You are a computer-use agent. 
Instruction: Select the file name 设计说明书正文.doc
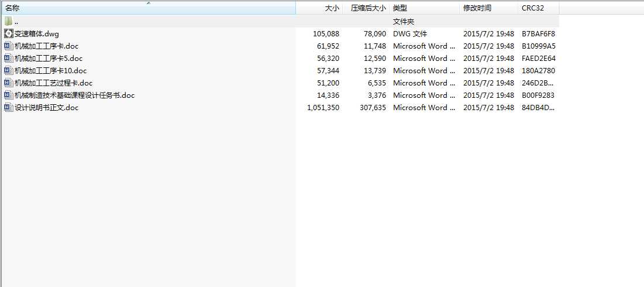(x=46, y=108)
